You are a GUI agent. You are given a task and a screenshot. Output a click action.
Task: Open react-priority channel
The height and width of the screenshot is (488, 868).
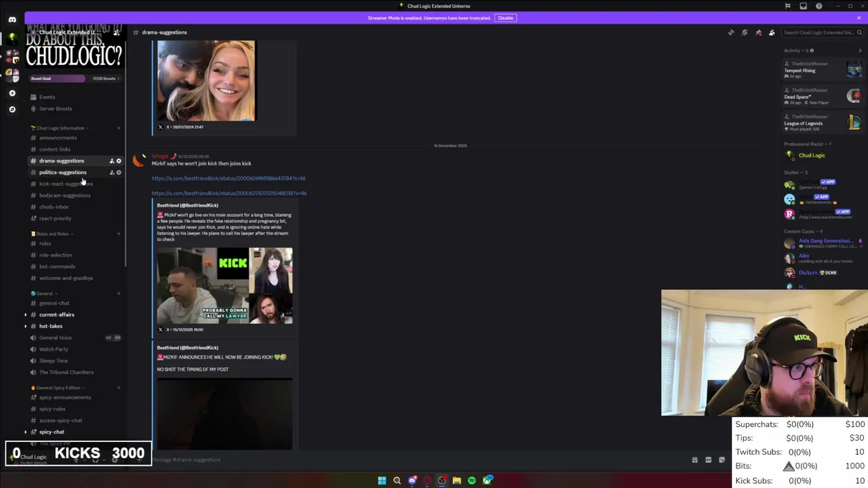55,218
